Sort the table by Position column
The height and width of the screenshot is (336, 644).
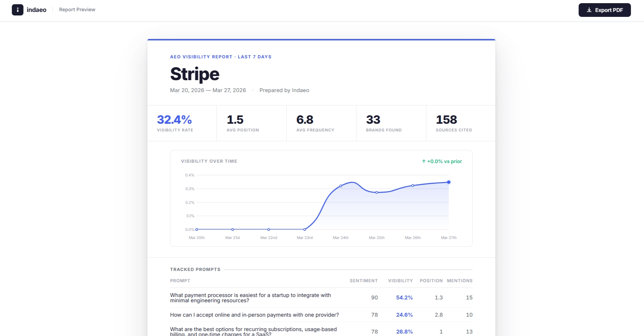click(431, 280)
